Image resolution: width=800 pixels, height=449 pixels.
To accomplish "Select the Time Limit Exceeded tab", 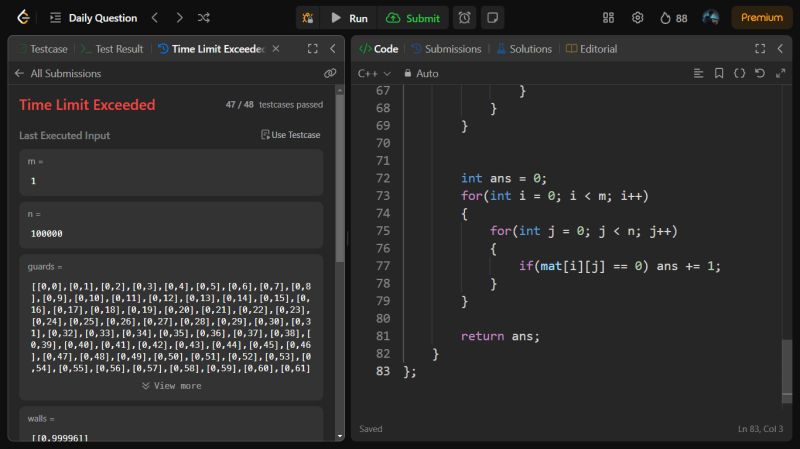I will 212,49.
